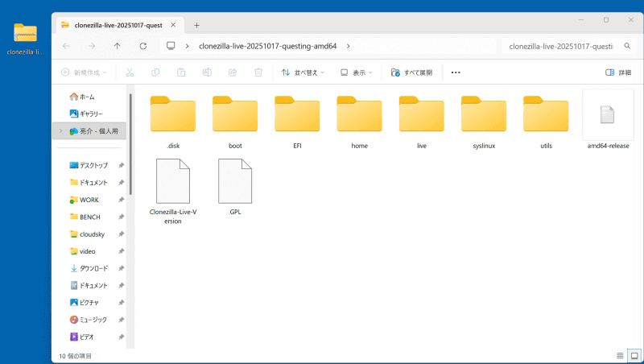Open cloudsky folder in sidebar
Viewport: 644px width, 364px height.
click(x=87, y=234)
